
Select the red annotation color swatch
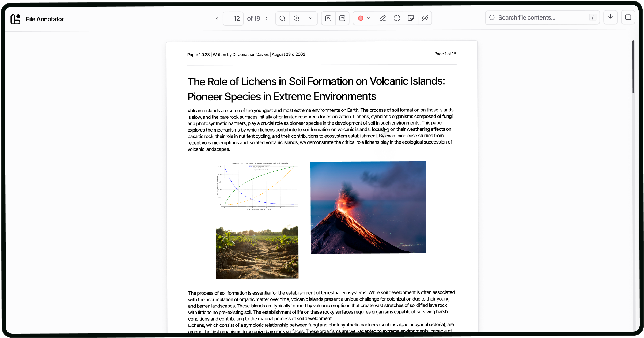point(361,18)
